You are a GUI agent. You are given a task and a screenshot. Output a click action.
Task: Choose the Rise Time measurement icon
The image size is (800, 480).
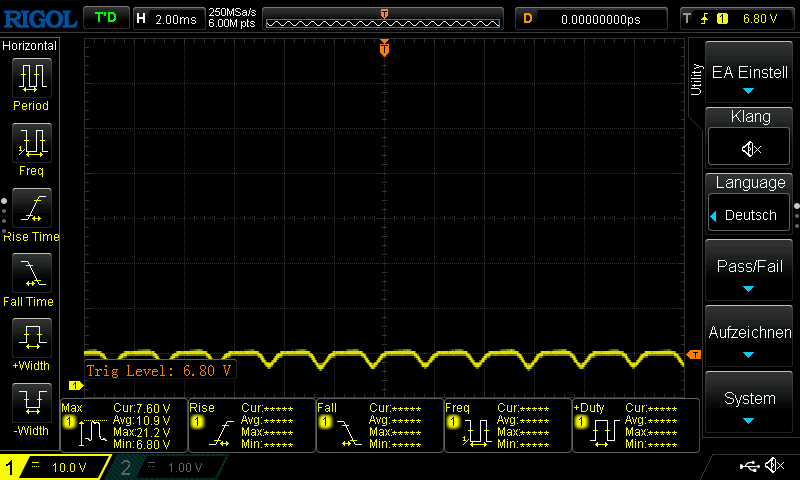tap(31, 208)
